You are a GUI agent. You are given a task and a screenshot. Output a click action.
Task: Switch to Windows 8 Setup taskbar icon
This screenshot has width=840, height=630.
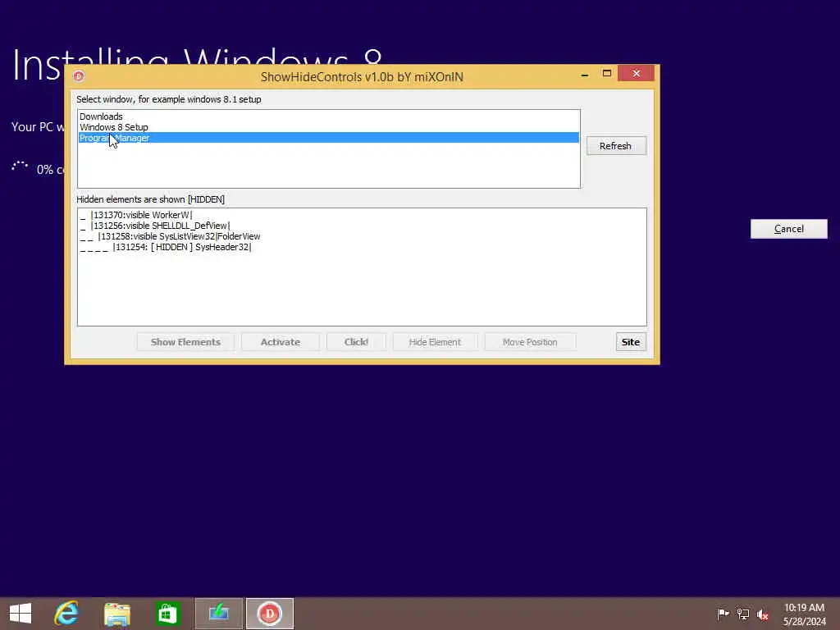(x=218, y=614)
